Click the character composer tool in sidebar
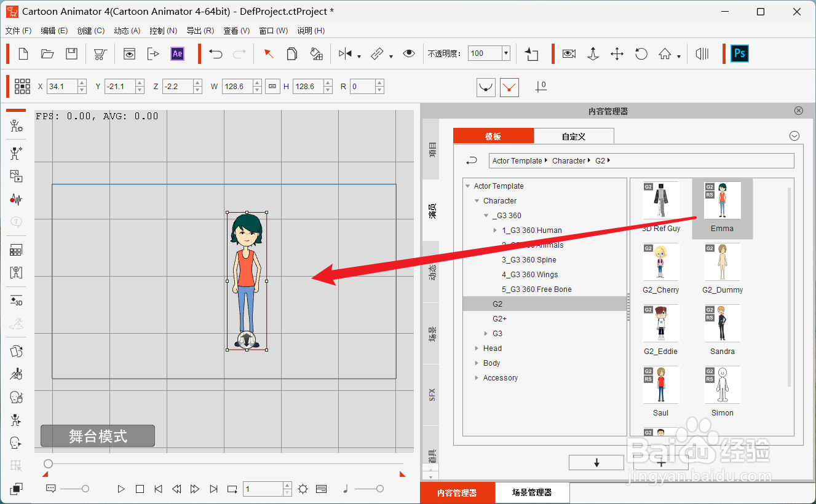 [17, 127]
